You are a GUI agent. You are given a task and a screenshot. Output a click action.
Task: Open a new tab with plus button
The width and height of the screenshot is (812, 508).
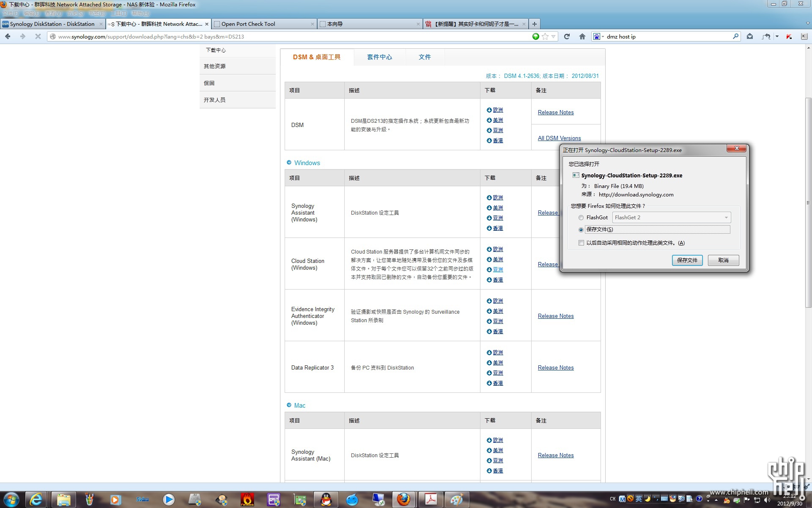coord(535,24)
